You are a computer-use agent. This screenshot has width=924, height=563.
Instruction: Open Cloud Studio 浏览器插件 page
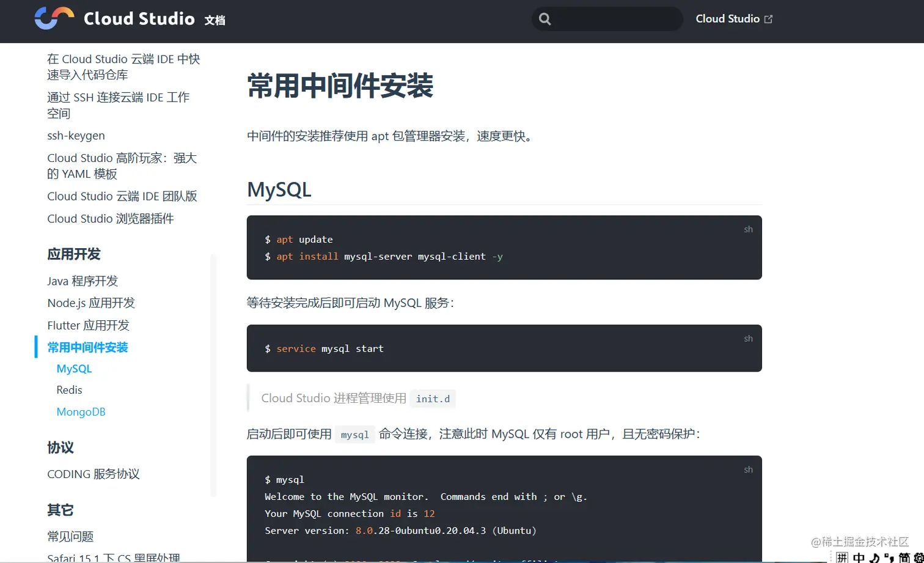click(111, 219)
